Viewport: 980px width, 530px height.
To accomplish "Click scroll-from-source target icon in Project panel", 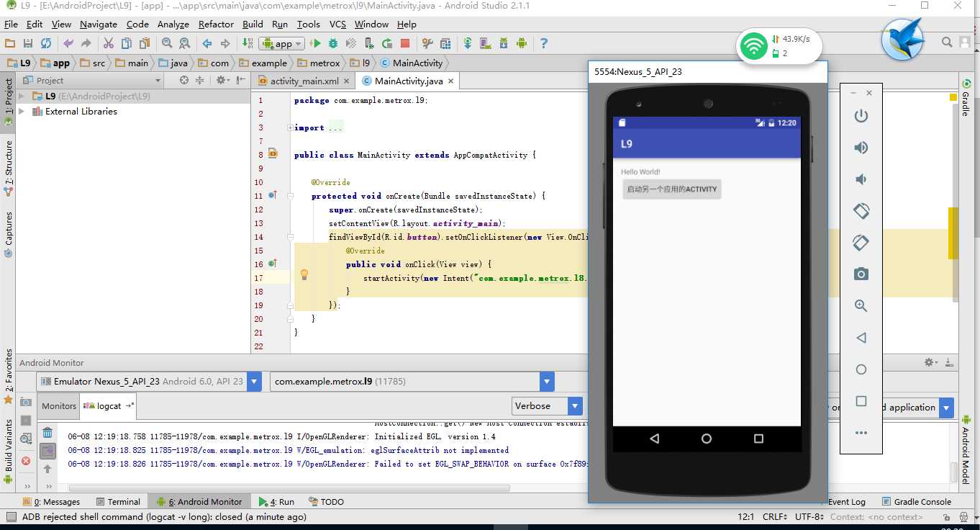I will coord(184,80).
